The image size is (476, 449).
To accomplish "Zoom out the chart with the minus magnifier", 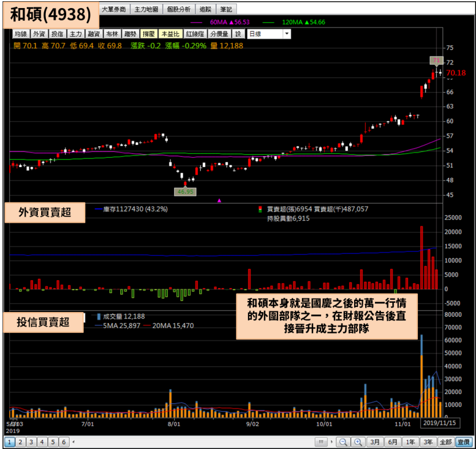I will coord(342,441).
